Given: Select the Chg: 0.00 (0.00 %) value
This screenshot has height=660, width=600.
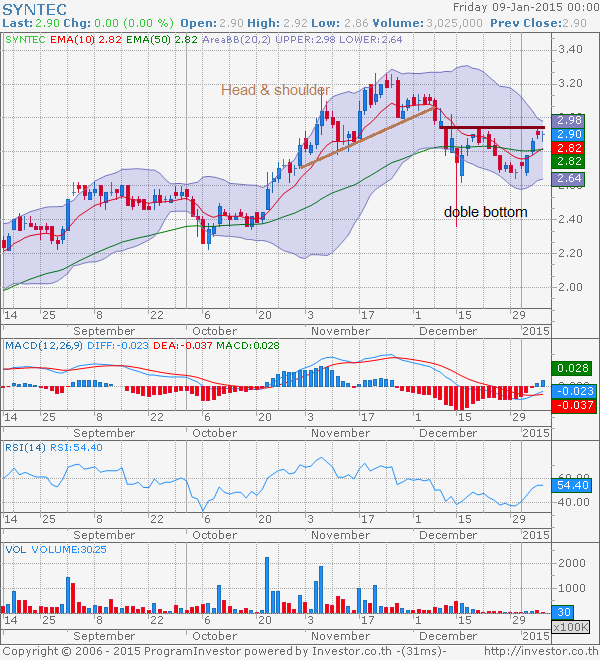Looking at the screenshot, I should coord(119,23).
